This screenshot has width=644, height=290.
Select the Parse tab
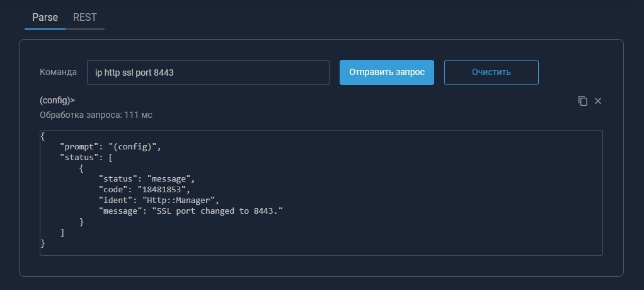[x=45, y=17]
